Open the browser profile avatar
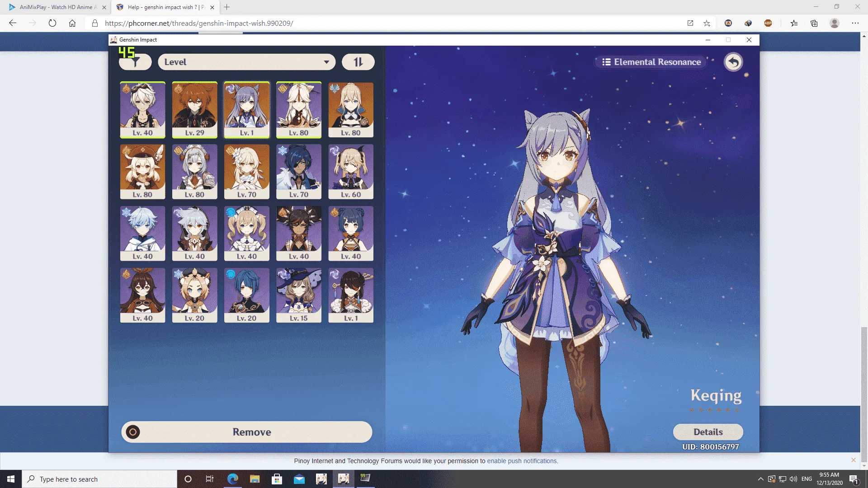 (835, 23)
